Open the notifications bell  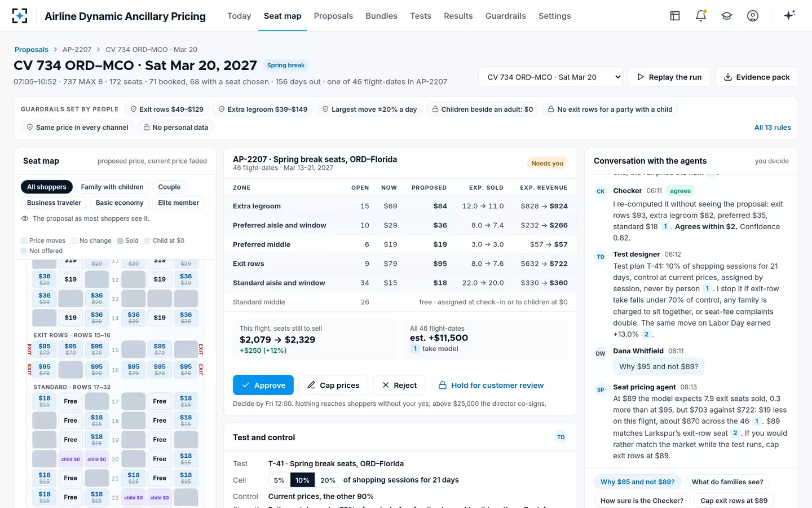point(701,16)
